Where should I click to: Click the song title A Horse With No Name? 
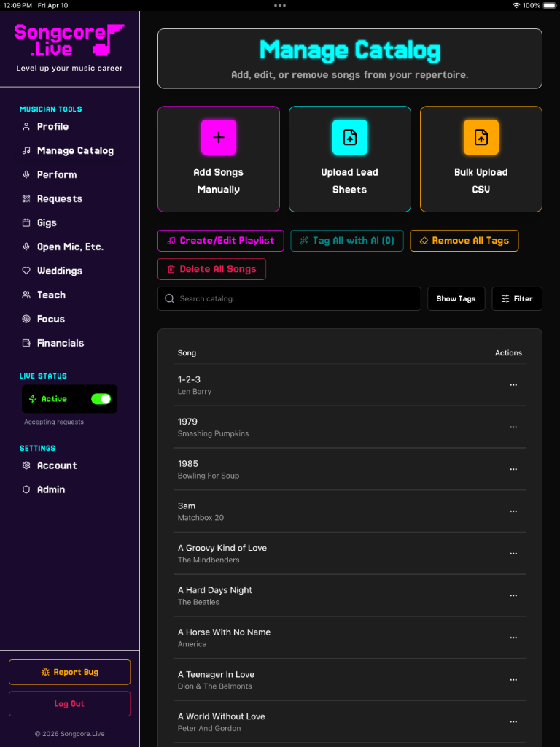tap(225, 632)
